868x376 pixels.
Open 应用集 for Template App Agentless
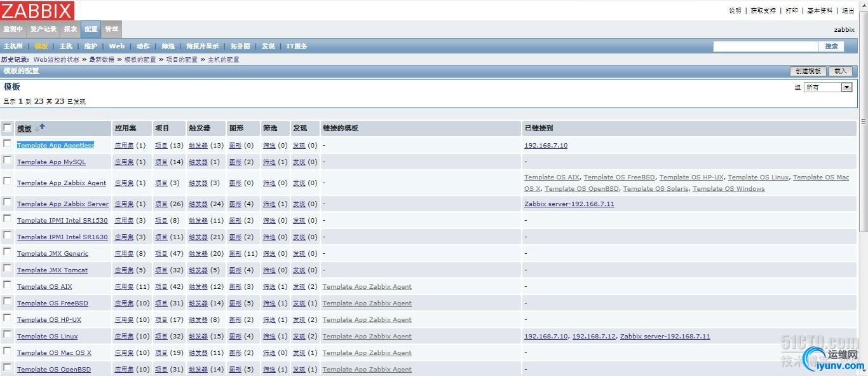125,146
